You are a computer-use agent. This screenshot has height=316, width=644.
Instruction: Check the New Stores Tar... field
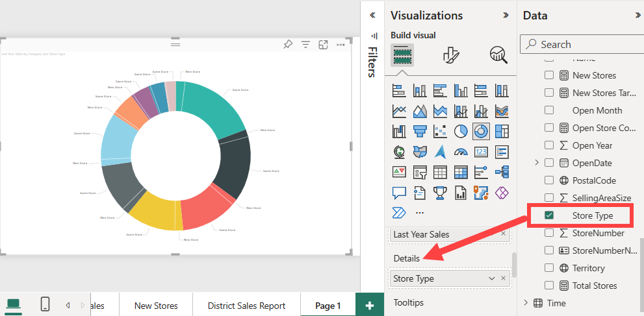click(549, 93)
